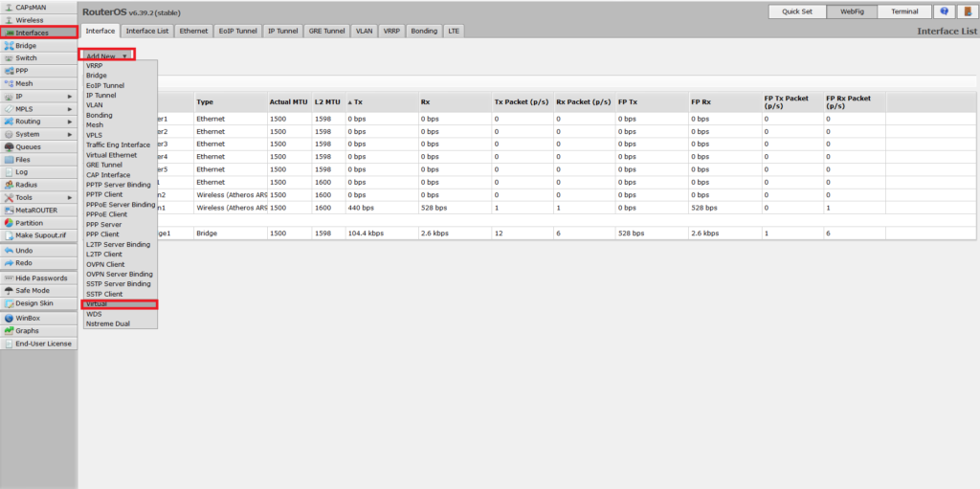
Task: Open WinBox link in sidebar
Action: click(x=38, y=319)
